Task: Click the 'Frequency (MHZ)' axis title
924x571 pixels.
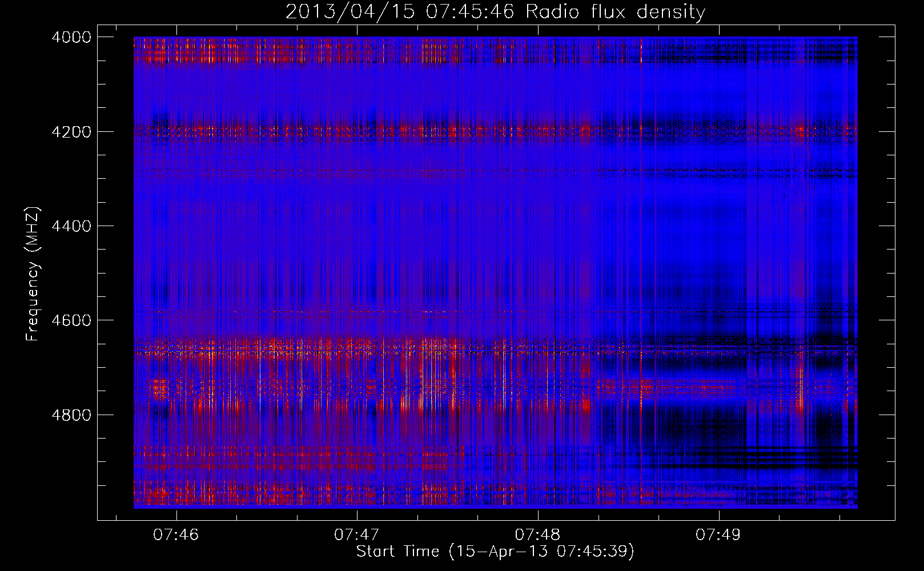Action: [x=33, y=274]
